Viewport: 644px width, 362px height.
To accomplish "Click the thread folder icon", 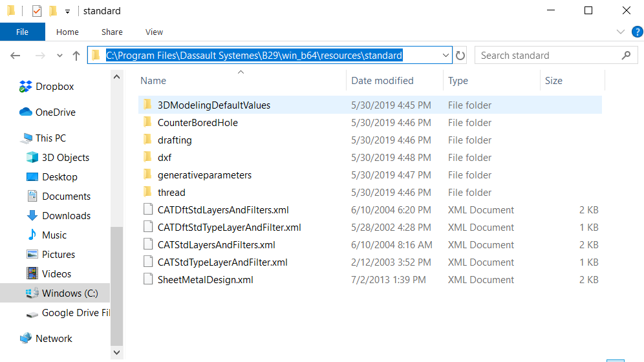I will [x=148, y=192].
